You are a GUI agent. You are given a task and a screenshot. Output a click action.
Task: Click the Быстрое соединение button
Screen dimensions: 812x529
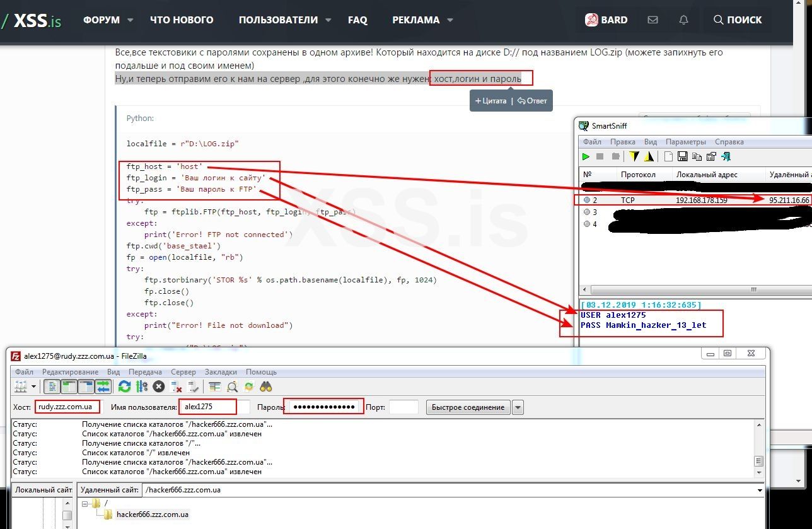pyautogui.click(x=468, y=407)
